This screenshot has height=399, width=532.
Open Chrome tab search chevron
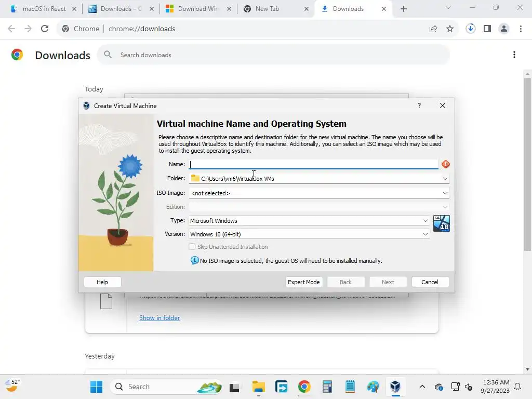[x=448, y=7]
